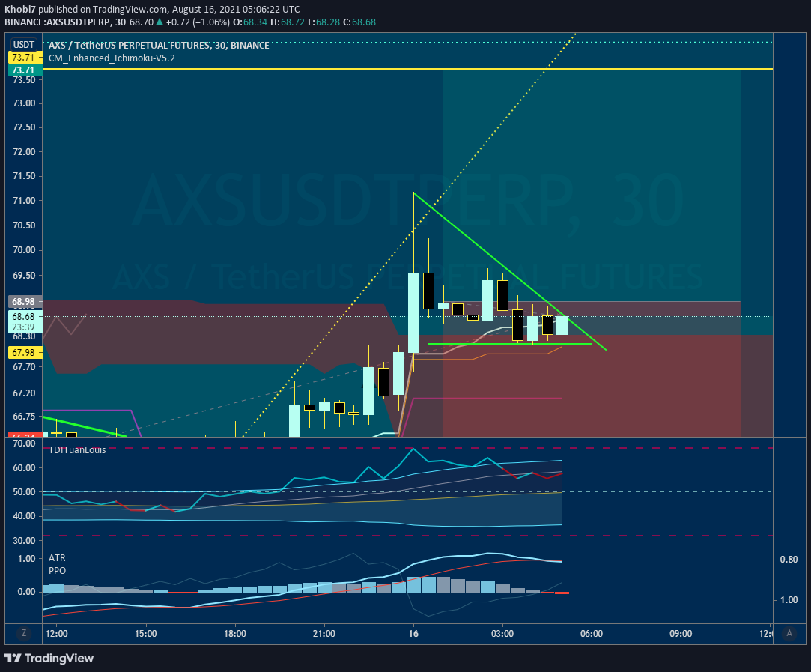Click the 30.00 level in TDI pane
Image resolution: width=811 pixels, height=672 pixels.
pos(24,540)
